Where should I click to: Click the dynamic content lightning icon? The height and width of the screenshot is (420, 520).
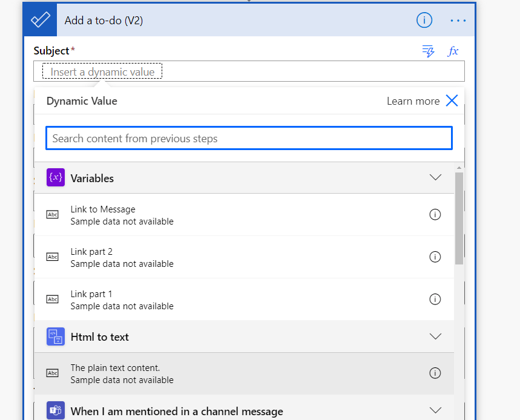click(x=428, y=51)
